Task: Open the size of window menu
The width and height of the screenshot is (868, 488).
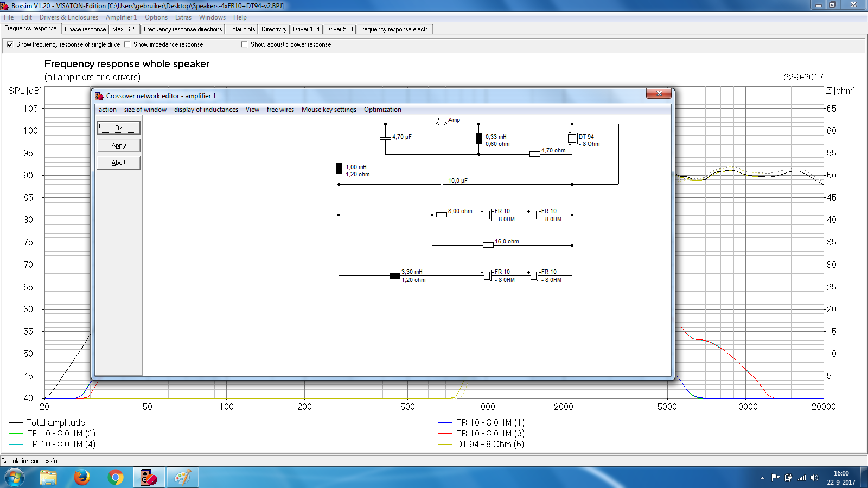Action: coord(145,110)
